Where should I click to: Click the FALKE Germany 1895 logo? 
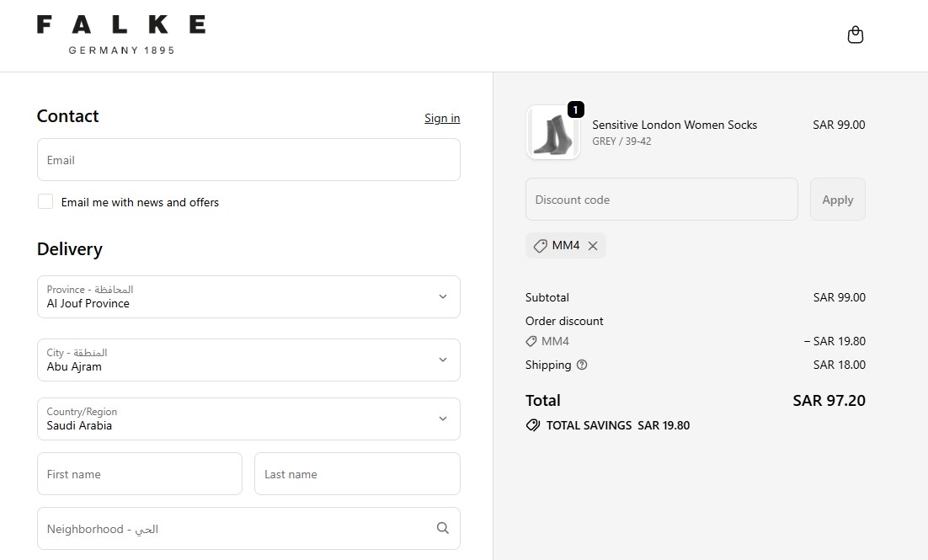(121, 35)
